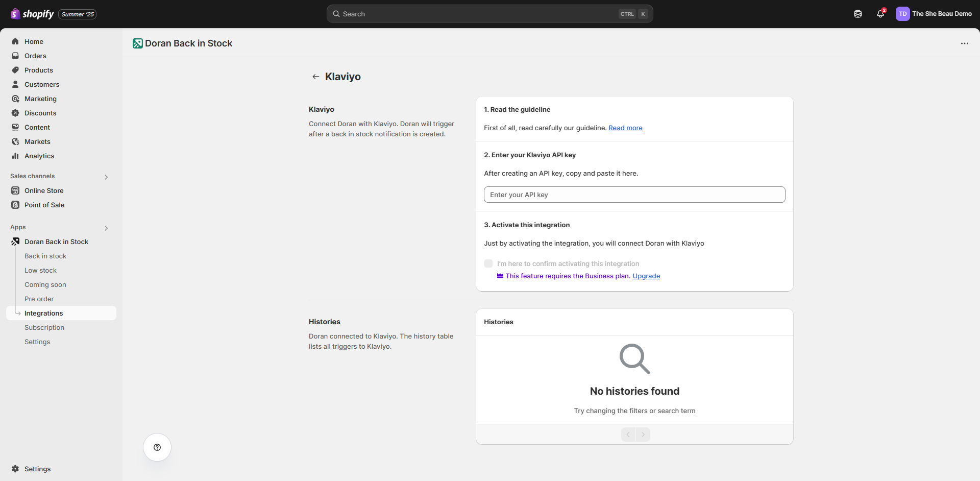Open the help question-mark button
Screen dimensions: 980x481
point(157,447)
